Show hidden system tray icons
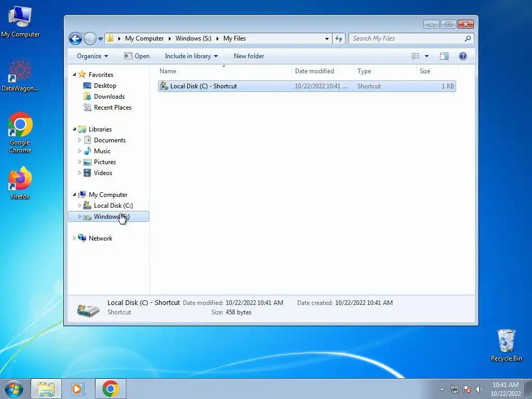Viewport: 532px width, 399px height. (442, 389)
